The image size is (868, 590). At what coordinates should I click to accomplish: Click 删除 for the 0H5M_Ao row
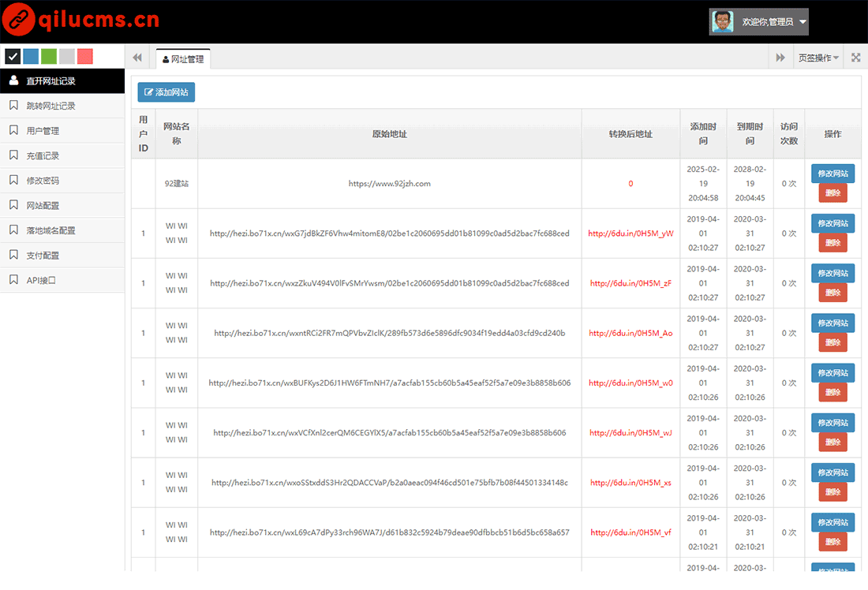click(x=833, y=342)
